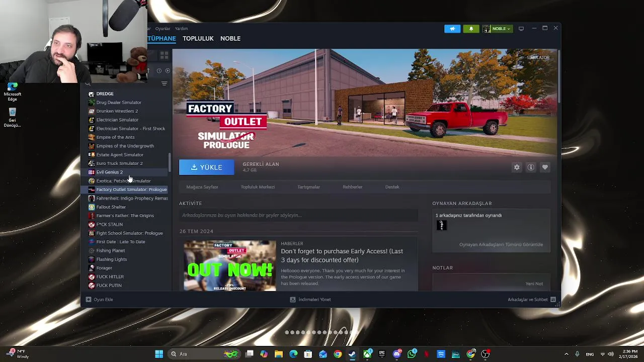Click the ENG language indicator in tray
The height and width of the screenshot is (362, 644).
590,354
